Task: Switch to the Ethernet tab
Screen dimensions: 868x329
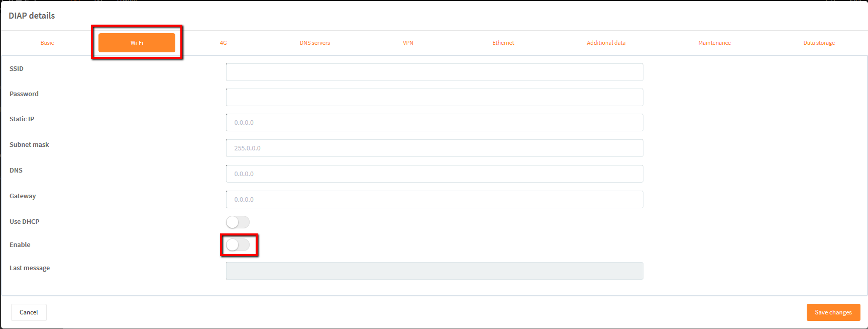Action: [503, 43]
